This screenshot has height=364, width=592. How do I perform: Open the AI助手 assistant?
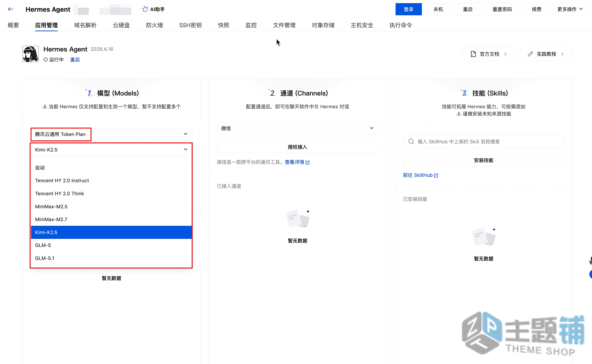(153, 9)
